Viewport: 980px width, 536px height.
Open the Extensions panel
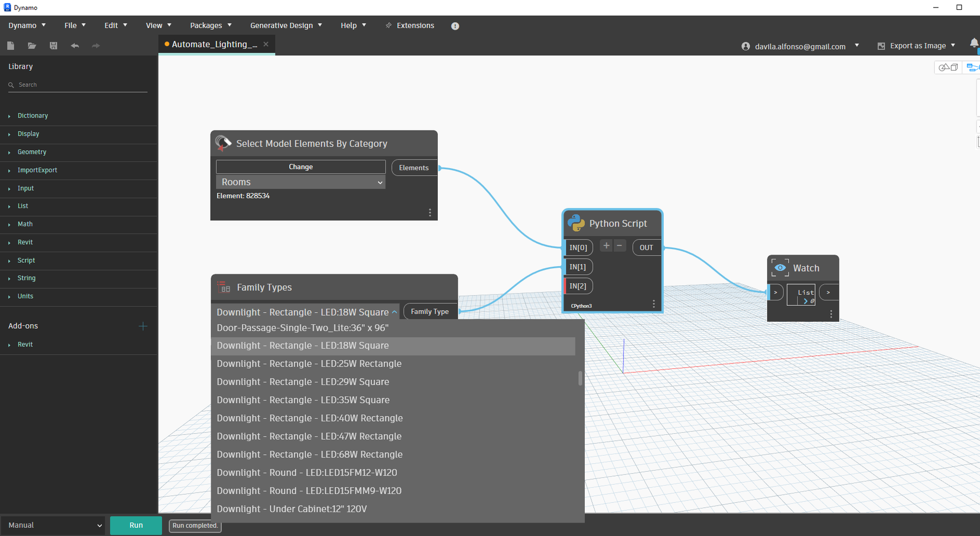pyautogui.click(x=409, y=26)
